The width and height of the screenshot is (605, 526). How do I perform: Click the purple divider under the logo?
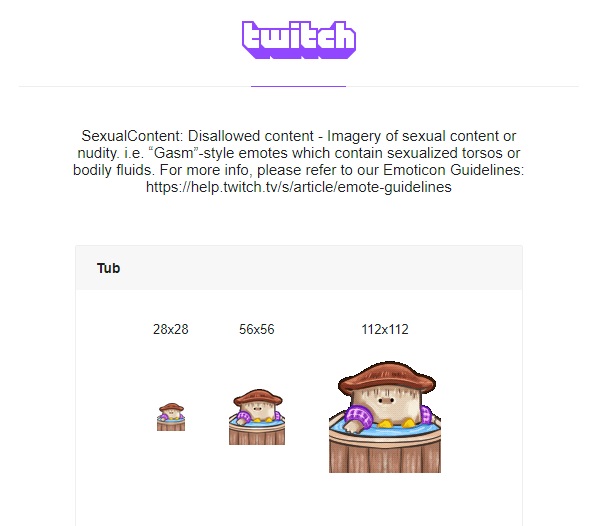[x=298, y=86]
